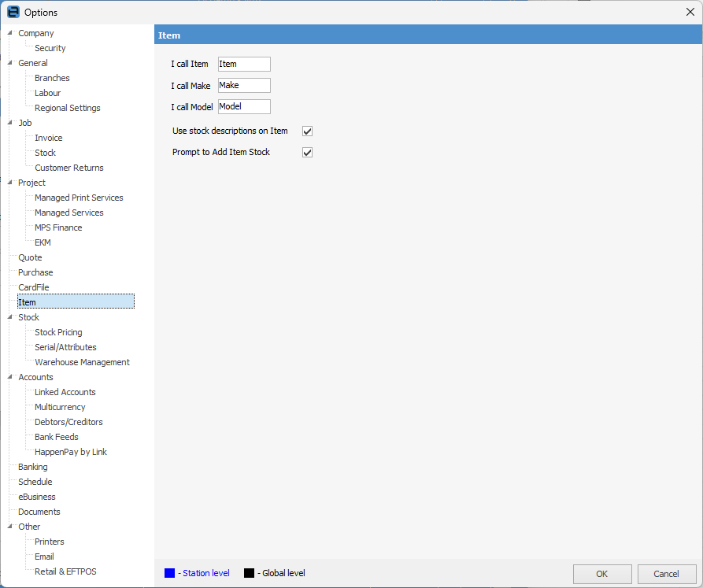The image size is (703, 588).
Task: Focus the I call Model text field
Action: (244, 107)
